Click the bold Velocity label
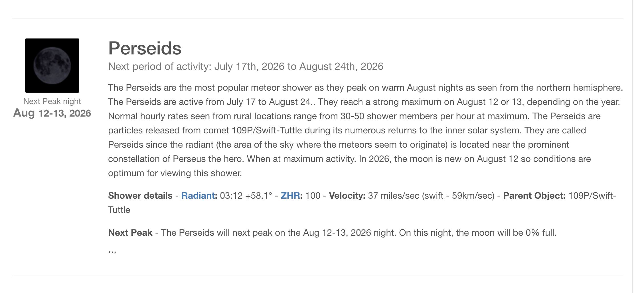The width and height of the screenshot is (644, 293). click(347, 196)
